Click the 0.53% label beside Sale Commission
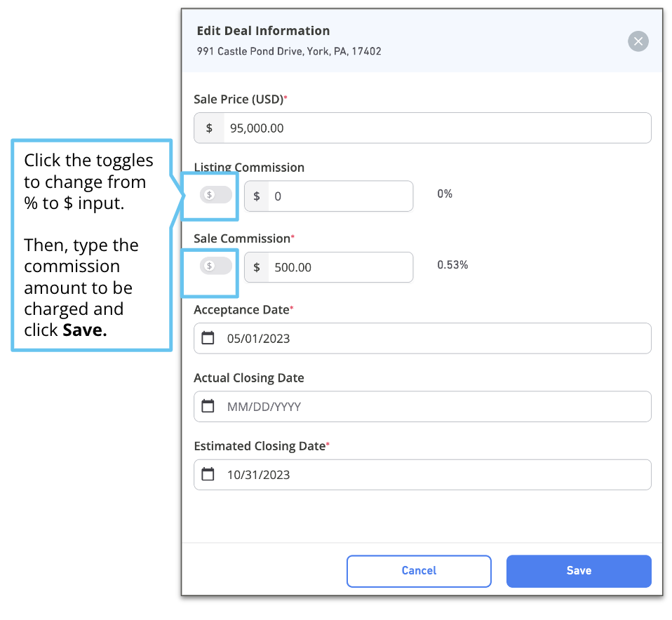Viewport: 672px width, 620px height. [452, 265]
